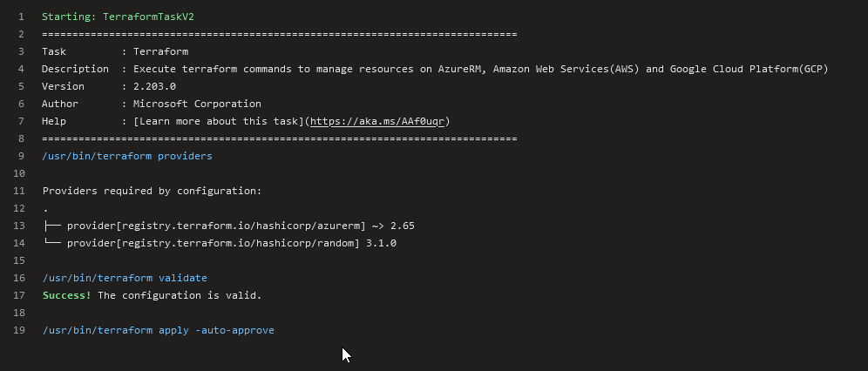The width and height of the screenshot is (868, 371).
Task: Click the 'Version : 2.203.0' line
Action: [x=108, y=86]
